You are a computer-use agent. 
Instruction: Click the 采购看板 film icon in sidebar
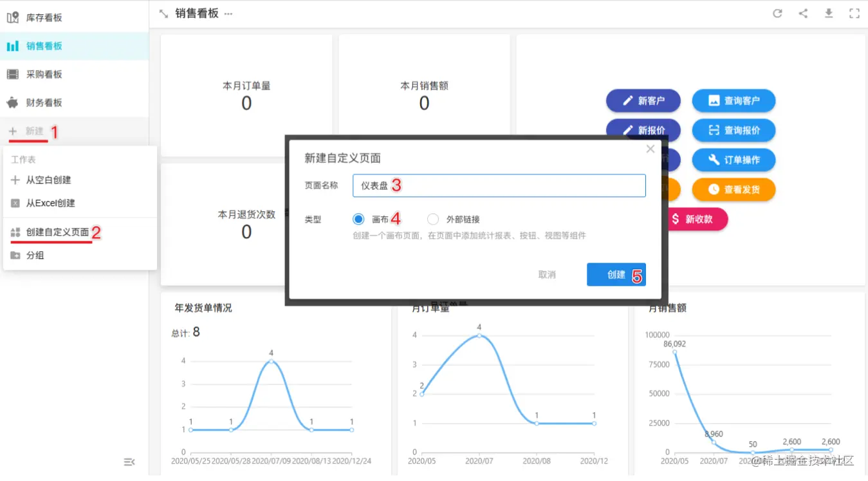click(x=13, y=75)
